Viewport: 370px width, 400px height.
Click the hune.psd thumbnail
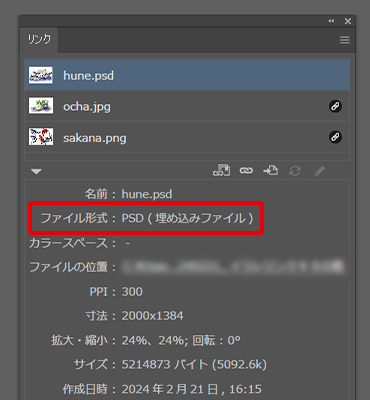point(41,75)
